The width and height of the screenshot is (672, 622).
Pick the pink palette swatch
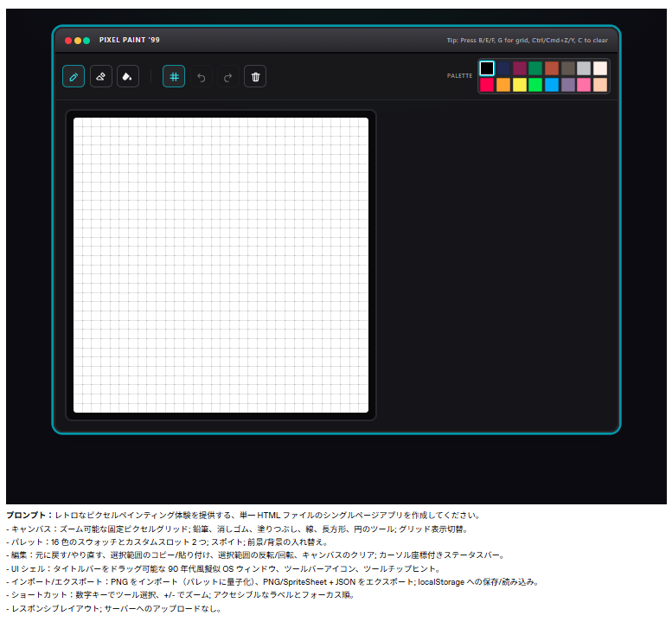[584, 85]
